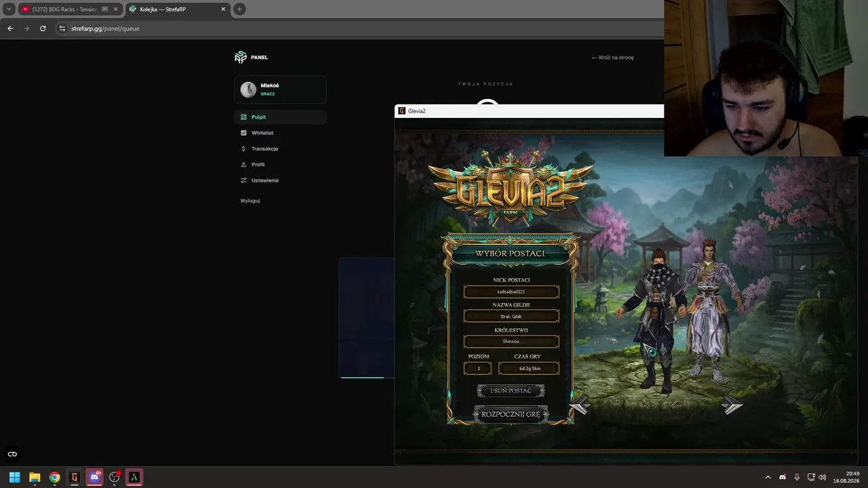
Task: Click the Wybór Postaci panel heading
Action: 510,253
